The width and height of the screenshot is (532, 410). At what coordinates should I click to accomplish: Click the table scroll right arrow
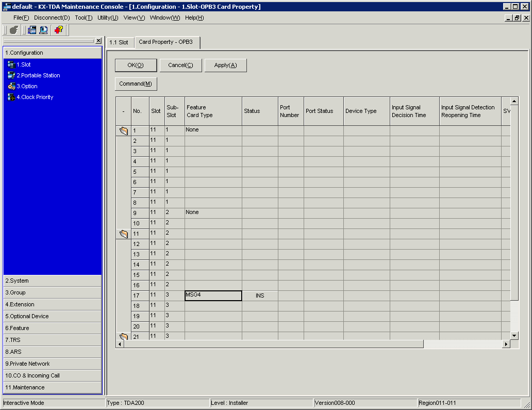pos(506,344)
